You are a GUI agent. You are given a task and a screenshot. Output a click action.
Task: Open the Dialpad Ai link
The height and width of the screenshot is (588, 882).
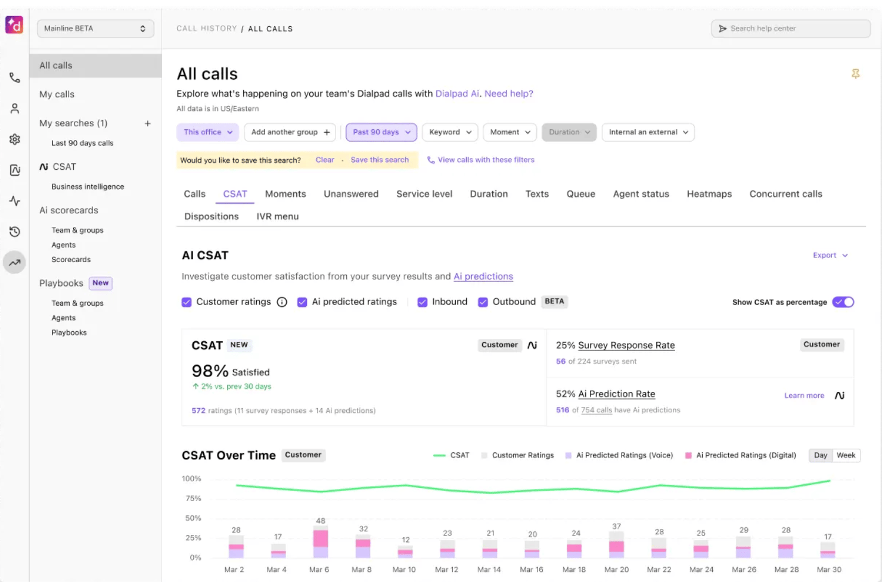[457, 94]
